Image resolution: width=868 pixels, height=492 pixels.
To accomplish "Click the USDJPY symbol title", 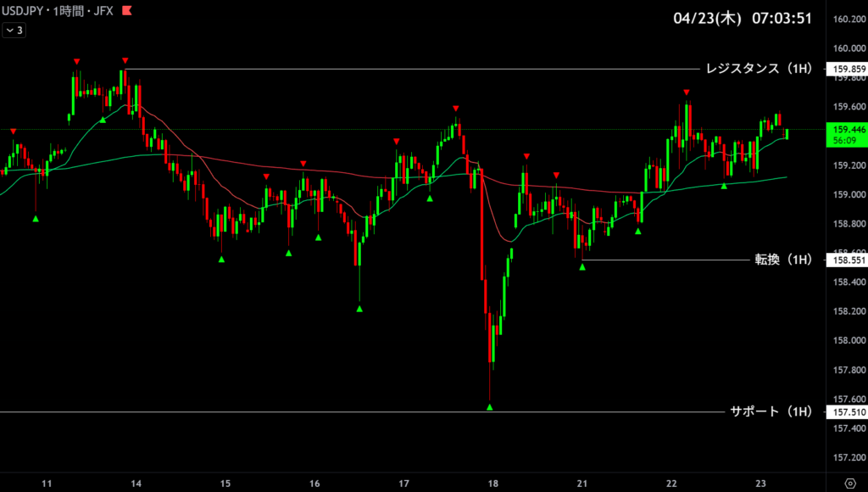I will 25,11.
